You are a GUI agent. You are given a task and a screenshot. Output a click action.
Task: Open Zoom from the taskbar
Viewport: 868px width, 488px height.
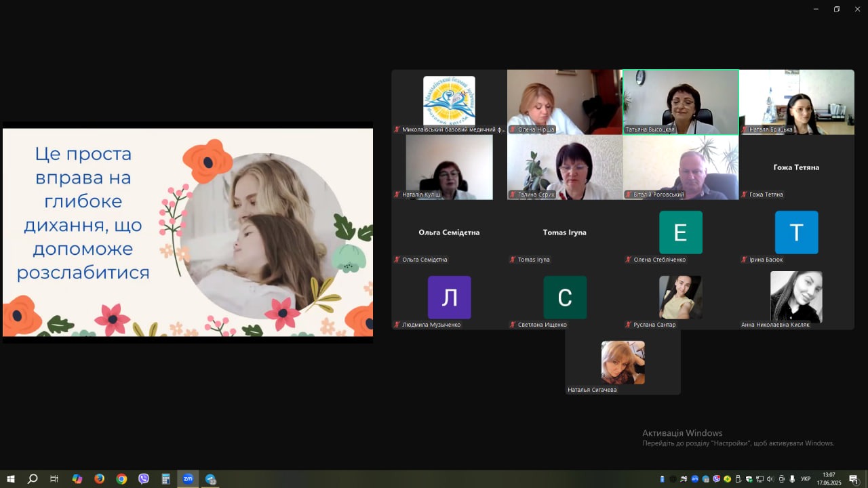point(188,479)
